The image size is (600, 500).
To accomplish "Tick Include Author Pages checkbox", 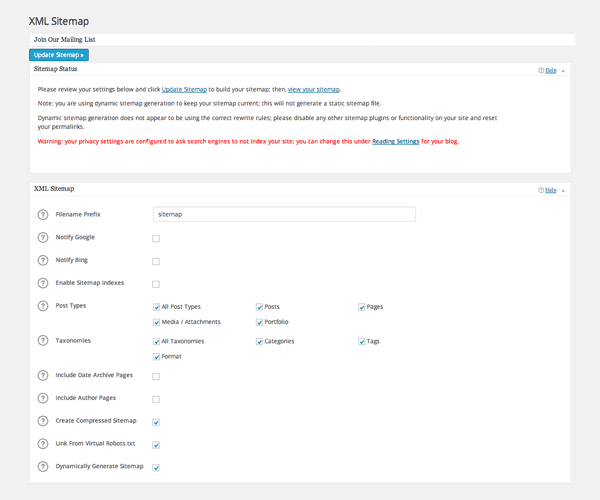I will coord(156,399).
